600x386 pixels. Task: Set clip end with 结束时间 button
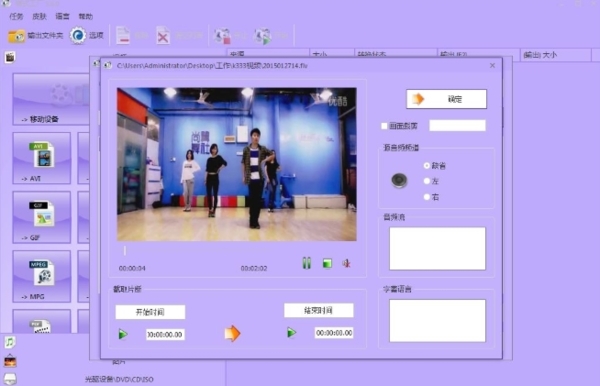point(319,310)
